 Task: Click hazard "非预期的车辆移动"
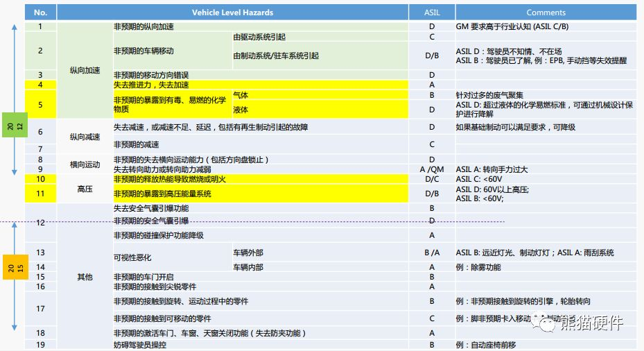tap(143, 51)
